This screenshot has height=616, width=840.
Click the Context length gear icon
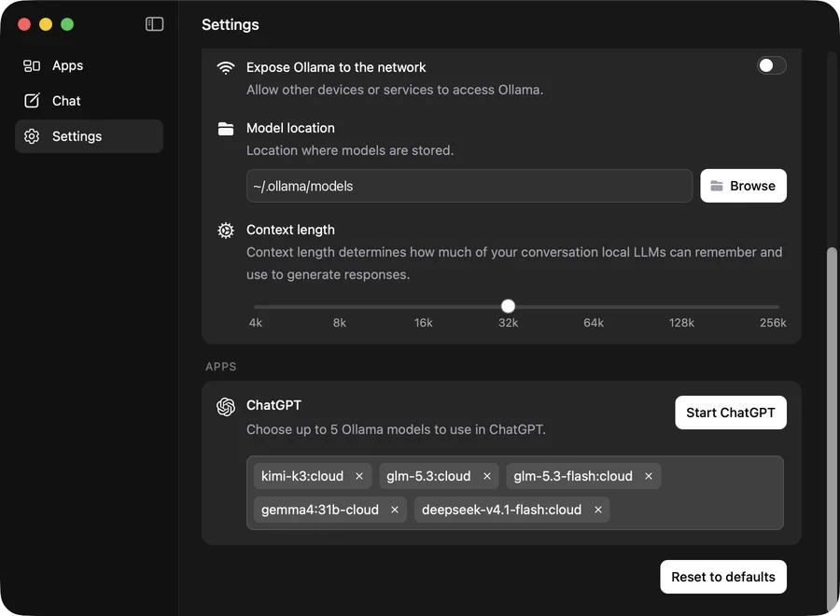coord(226,231)
